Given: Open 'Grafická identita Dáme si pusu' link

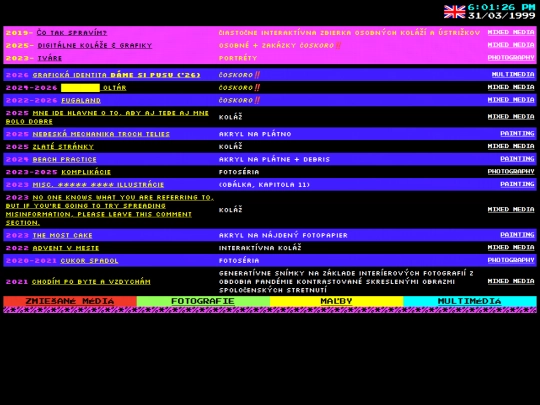Looking at the screenshot, I should click(x=116, y=75).
